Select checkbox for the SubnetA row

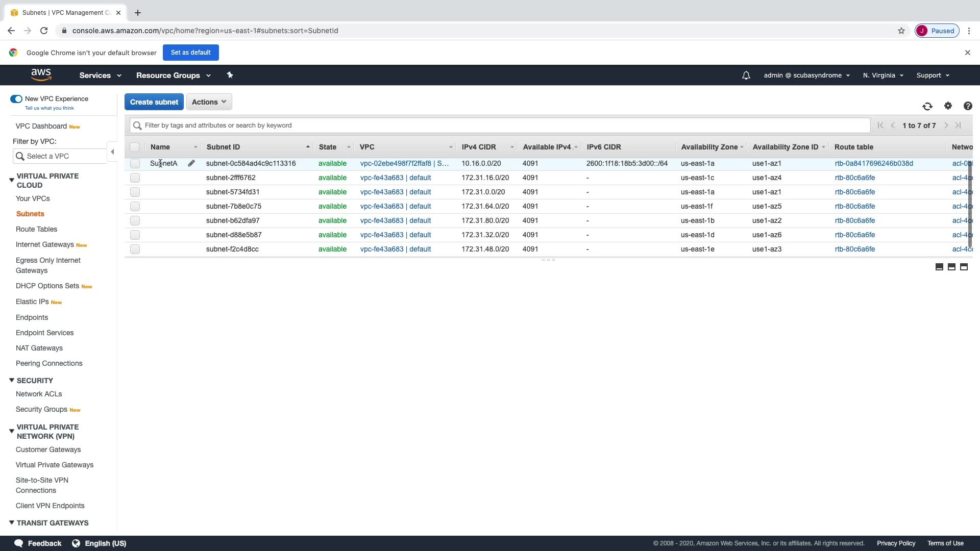pyautogui.click(x=135, y=163)
